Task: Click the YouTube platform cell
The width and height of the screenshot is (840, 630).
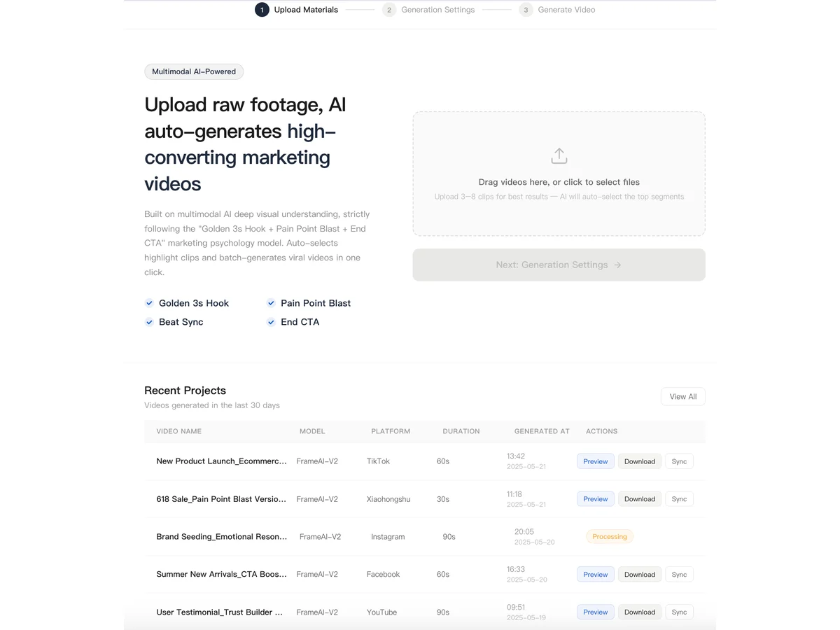Action: (381, 612)
